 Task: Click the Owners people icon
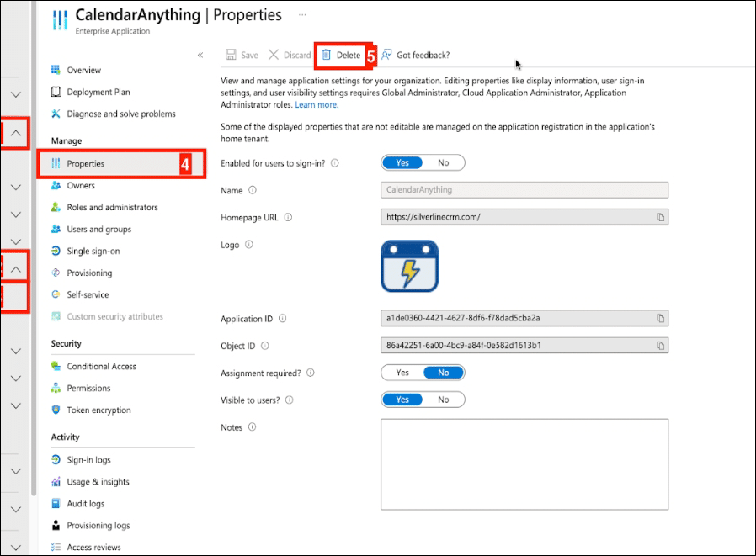coord(56,186)
